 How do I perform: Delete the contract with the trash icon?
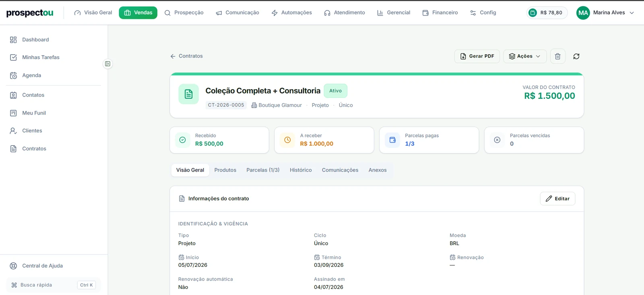pos(557,56)
